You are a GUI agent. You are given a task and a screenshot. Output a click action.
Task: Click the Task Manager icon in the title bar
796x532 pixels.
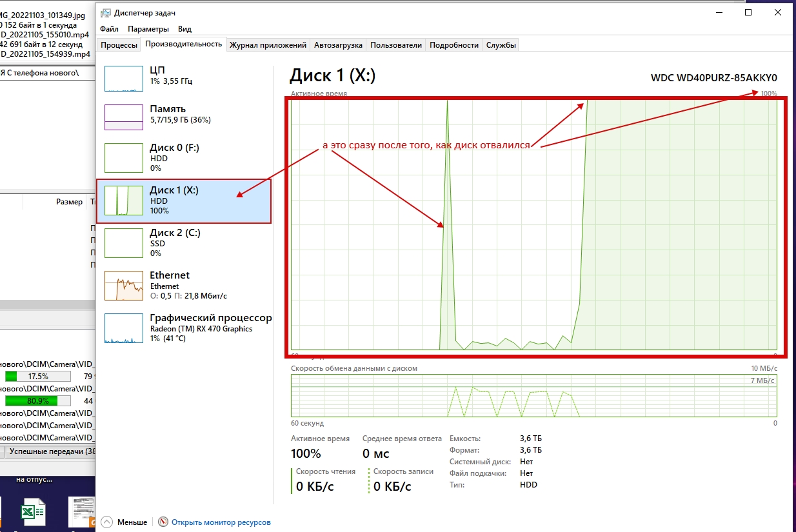106,13
